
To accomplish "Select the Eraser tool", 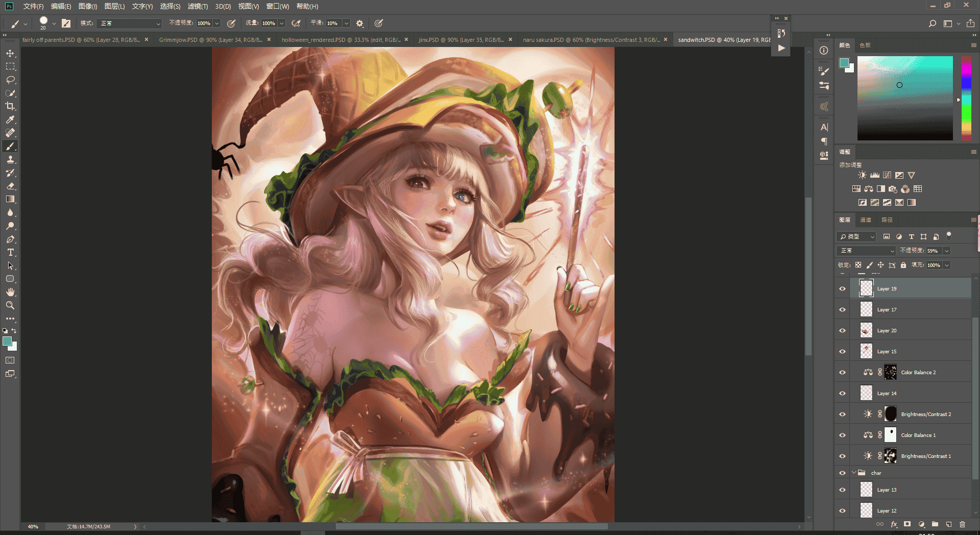I will pyautogui.click(x=10, y=186).
